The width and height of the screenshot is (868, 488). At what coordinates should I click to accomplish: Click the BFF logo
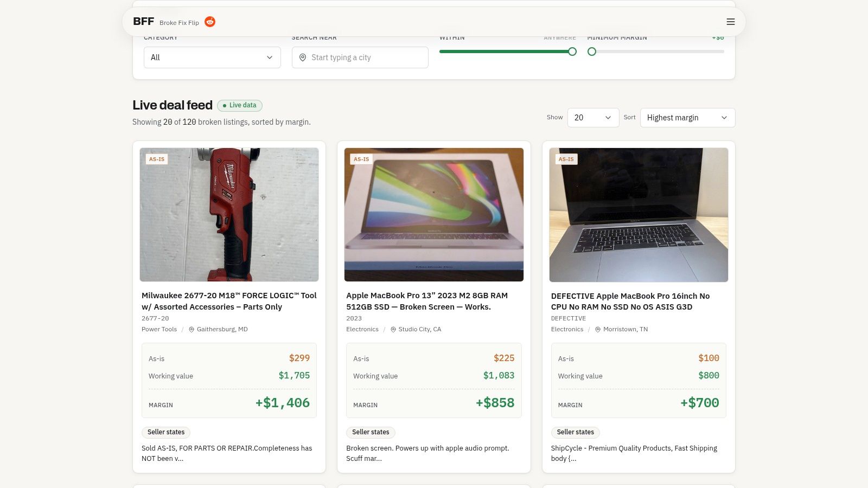[x=144, y=22]
